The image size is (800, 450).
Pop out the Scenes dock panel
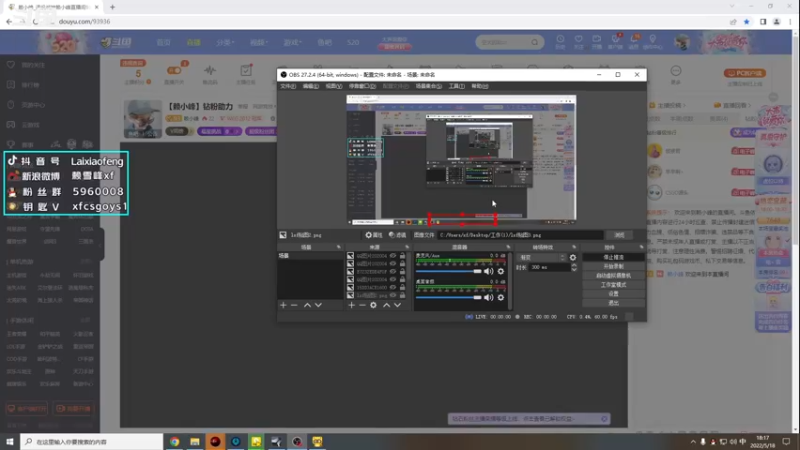(x=339, y=247)
